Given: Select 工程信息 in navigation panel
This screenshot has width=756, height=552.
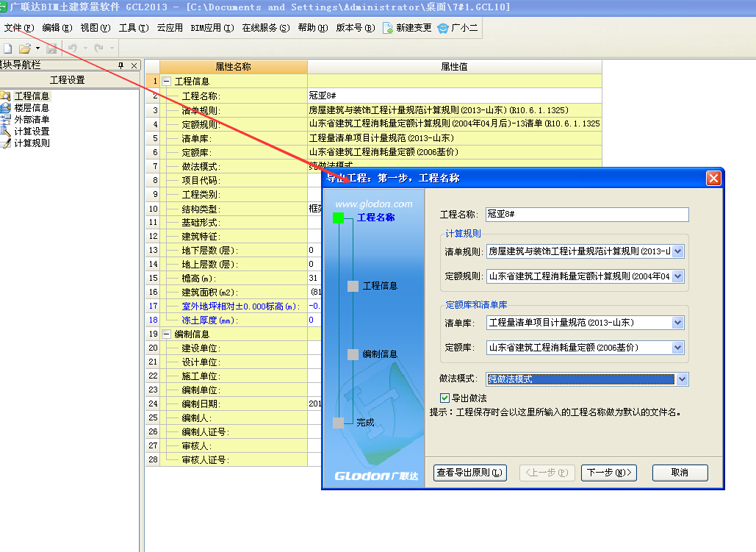Looking at the screenshot, I should point(32,96).
